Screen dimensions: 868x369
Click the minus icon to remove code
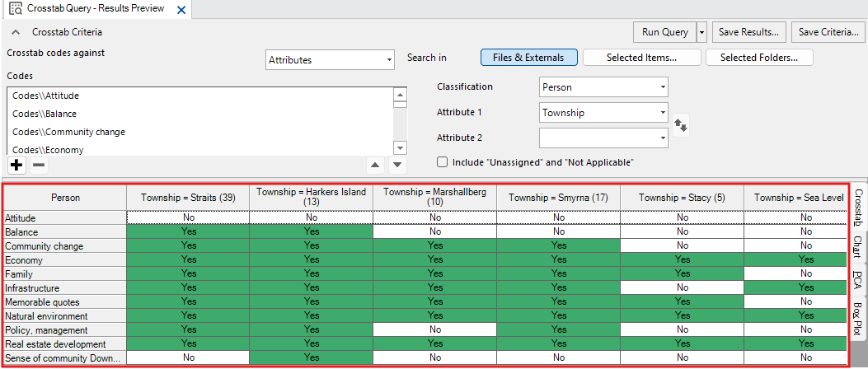point(38,164)
